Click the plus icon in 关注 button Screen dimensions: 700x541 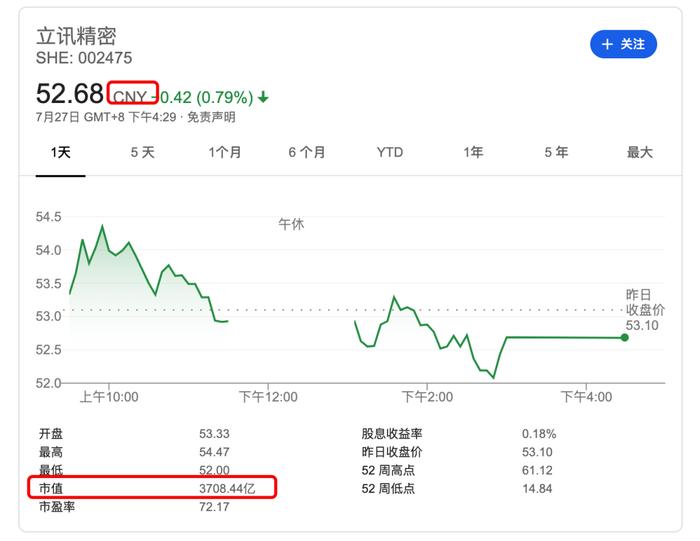point(607,44)
